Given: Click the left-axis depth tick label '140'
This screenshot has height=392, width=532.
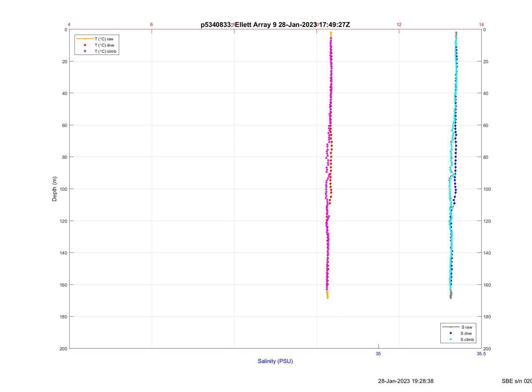Looking at the screenshot, I should [x=63, y=253].
